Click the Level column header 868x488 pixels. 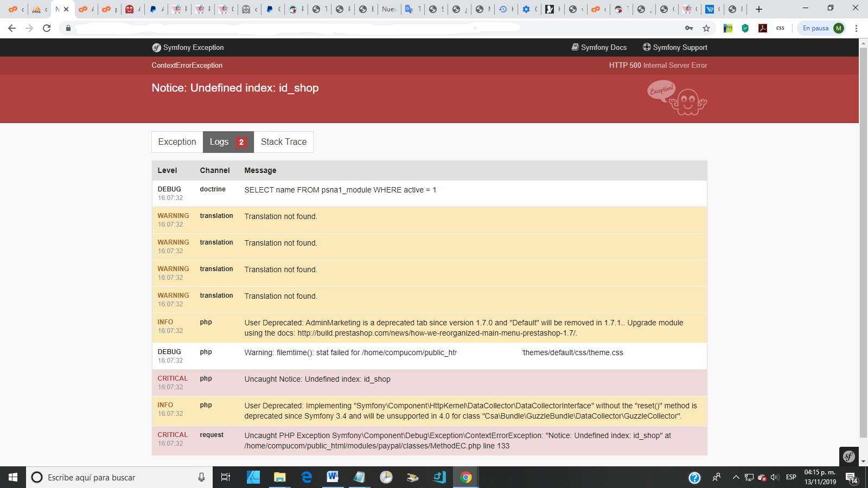pos(167,170)
